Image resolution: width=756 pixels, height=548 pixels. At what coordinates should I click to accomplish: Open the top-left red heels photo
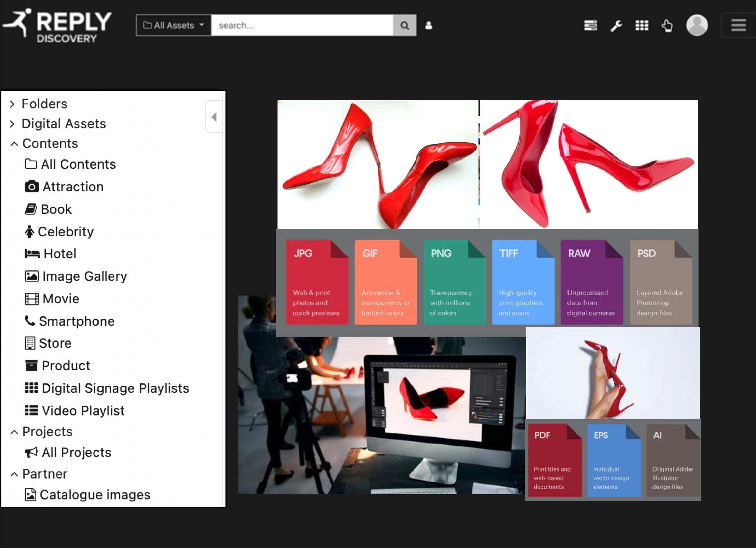[378, 164]
